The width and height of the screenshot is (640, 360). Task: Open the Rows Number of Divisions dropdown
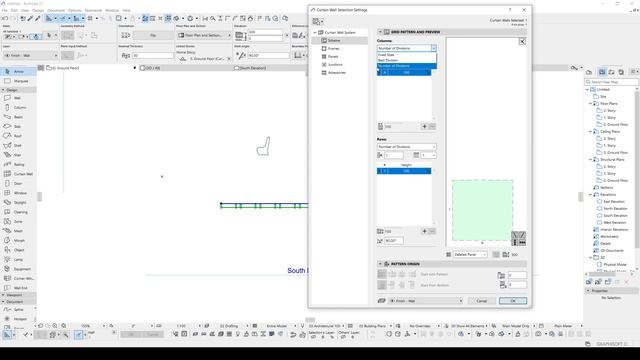407,147
